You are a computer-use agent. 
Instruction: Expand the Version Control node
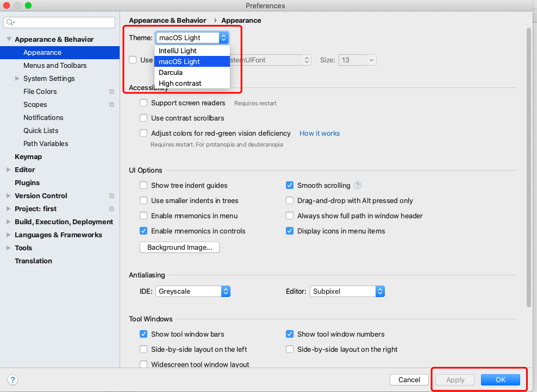click(9, 195)
